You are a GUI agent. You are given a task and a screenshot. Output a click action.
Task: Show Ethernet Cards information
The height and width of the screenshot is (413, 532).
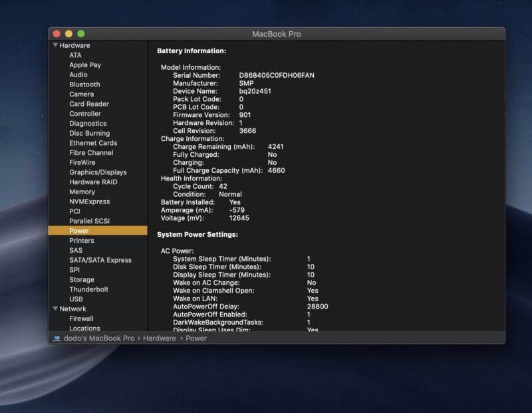(x=93, y=143)
